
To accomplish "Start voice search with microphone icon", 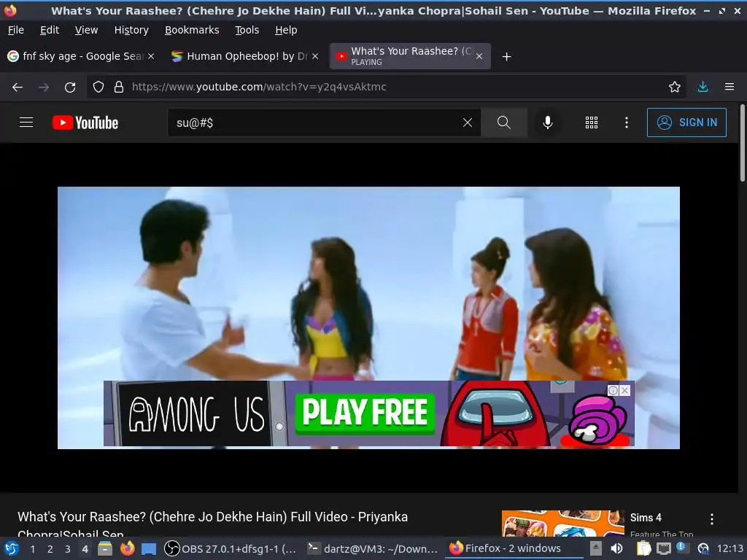I will tap(548, 122).
